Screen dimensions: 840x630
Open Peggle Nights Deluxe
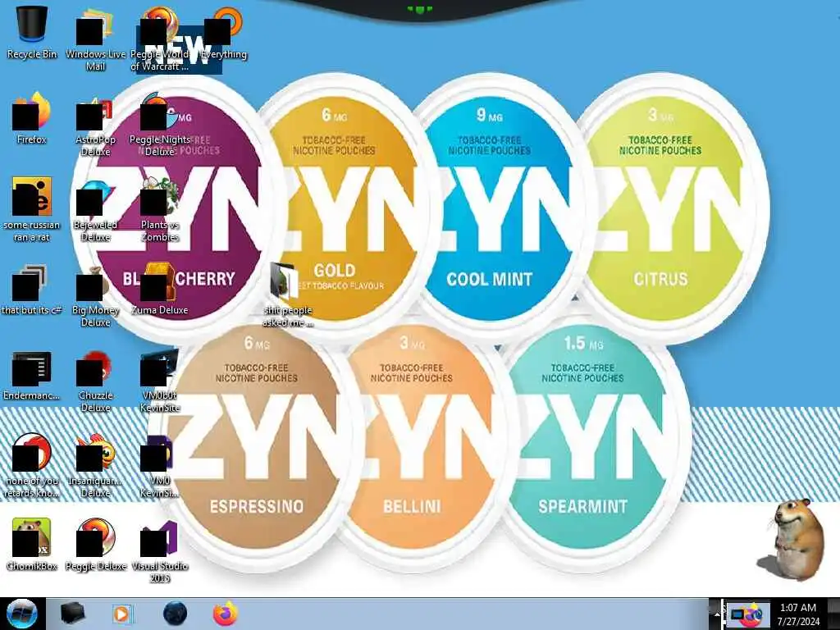(x=160, y=125)
